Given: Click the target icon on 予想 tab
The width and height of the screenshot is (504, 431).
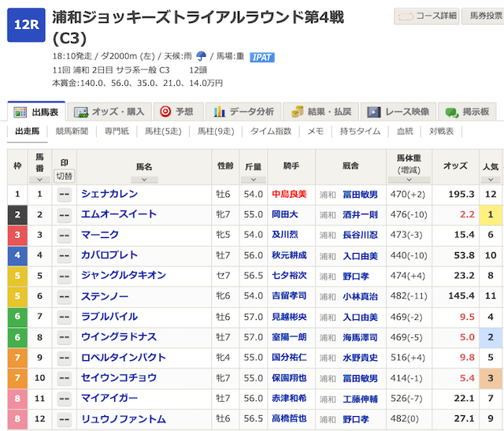Looking at the screenshot, I should coord(165,112).
